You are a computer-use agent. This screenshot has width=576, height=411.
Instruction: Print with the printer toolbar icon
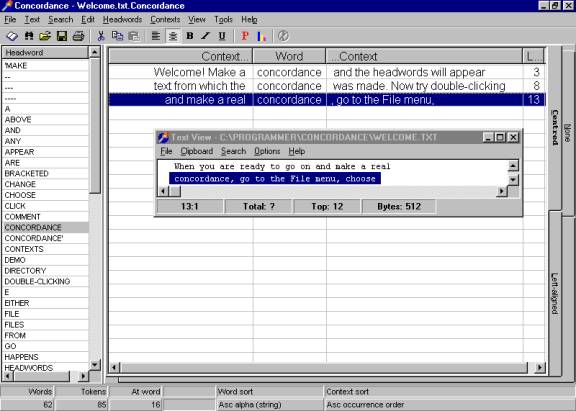(78, 36)
